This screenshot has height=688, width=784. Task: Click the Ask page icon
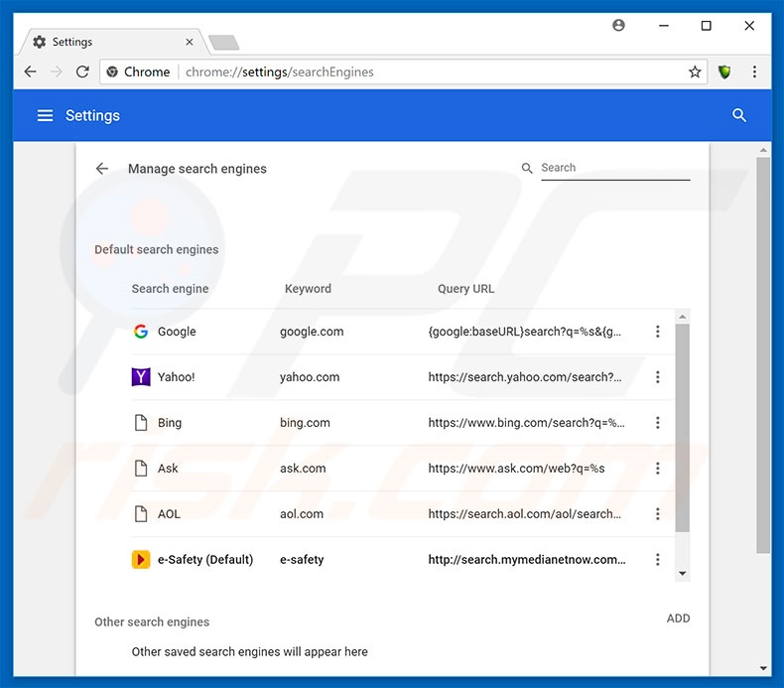pos(141,469)
